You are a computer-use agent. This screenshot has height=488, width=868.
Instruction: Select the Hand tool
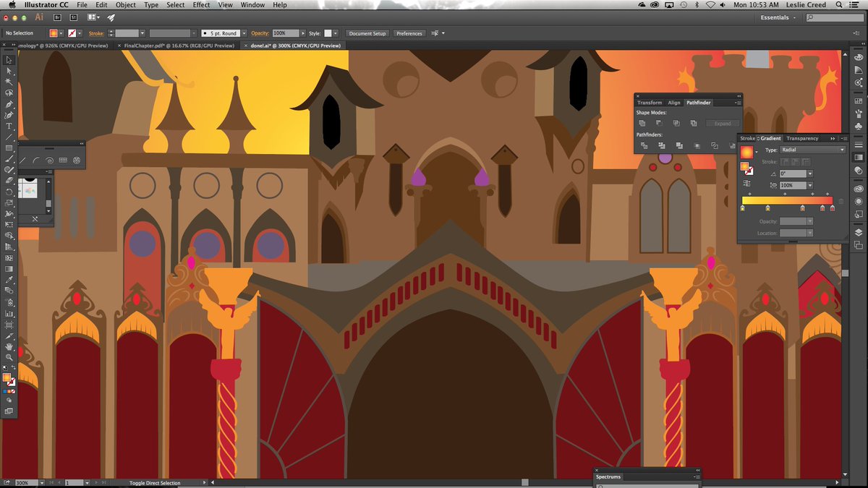click(x=9, y=347)
